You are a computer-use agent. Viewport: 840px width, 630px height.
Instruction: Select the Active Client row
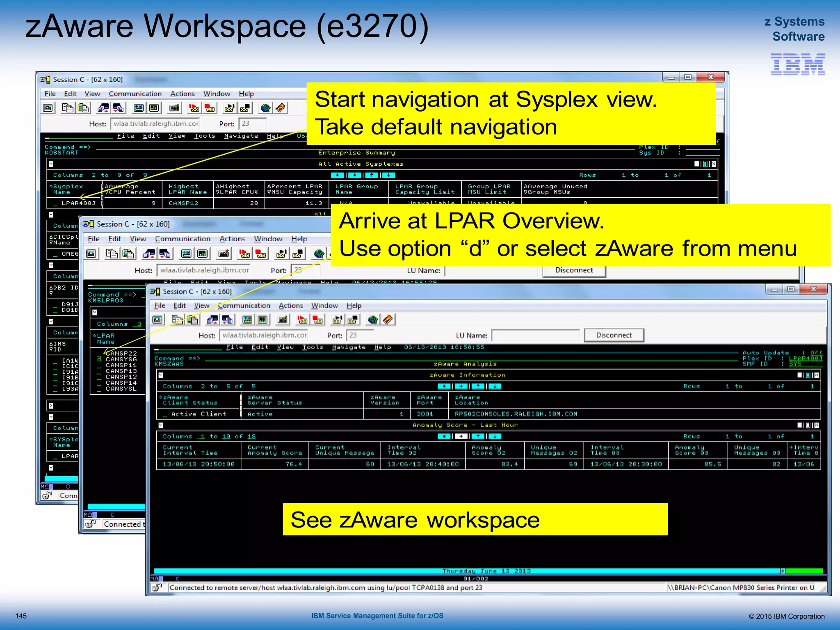point(199,414)
